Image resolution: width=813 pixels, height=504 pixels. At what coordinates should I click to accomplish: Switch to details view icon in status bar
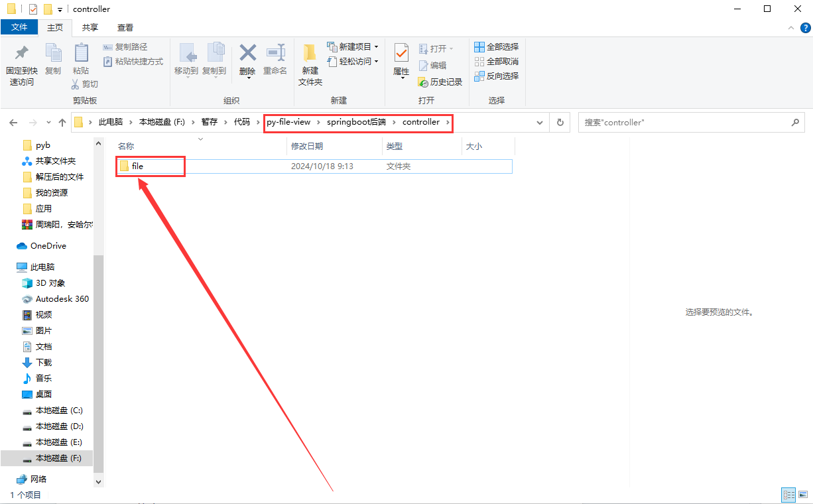788,495
